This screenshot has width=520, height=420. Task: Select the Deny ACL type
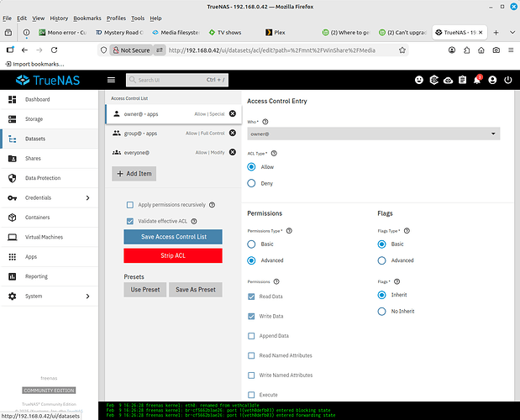(x=251, y=183)
